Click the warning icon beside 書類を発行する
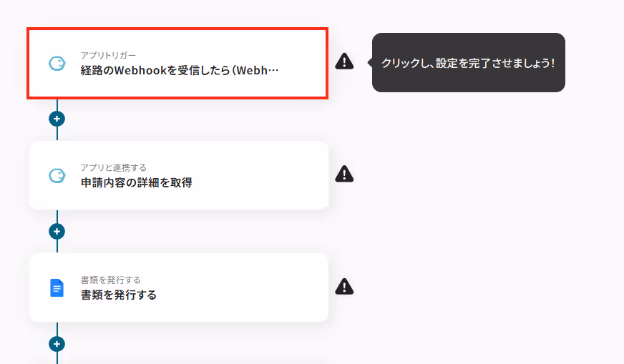This screenshot has height=364, width=624. pyautogui.click(x=344, y=287)
